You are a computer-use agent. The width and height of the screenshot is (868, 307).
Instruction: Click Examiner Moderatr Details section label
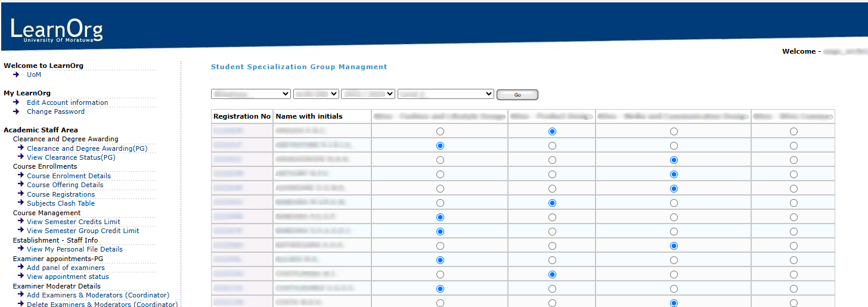tap(57, 286)
